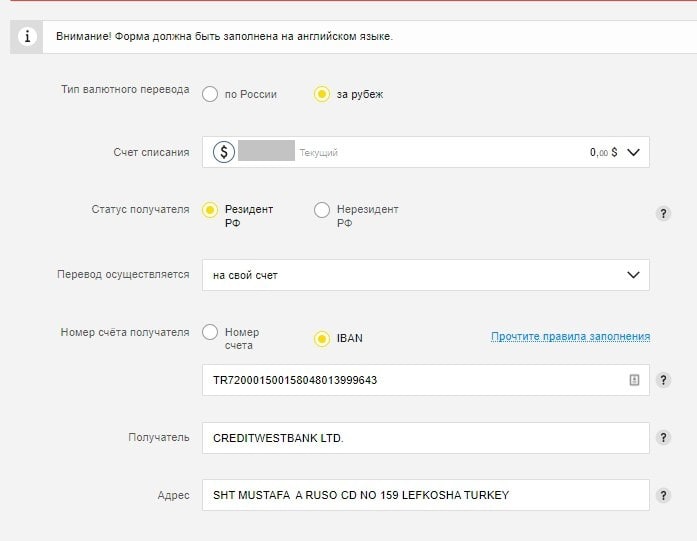The width and height of the screenshot is (697, 541).
Task: Open help icon beside the Адрес field
Action: 662,495
